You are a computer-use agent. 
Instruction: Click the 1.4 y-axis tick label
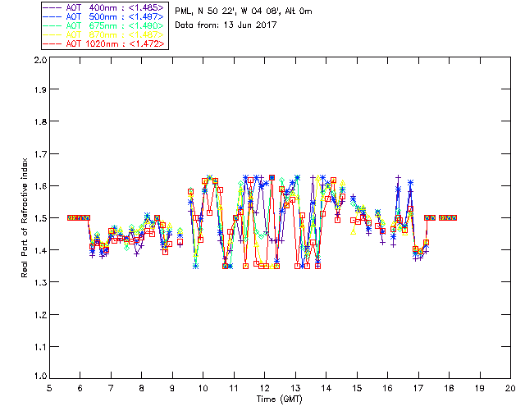tap(40, 250)
